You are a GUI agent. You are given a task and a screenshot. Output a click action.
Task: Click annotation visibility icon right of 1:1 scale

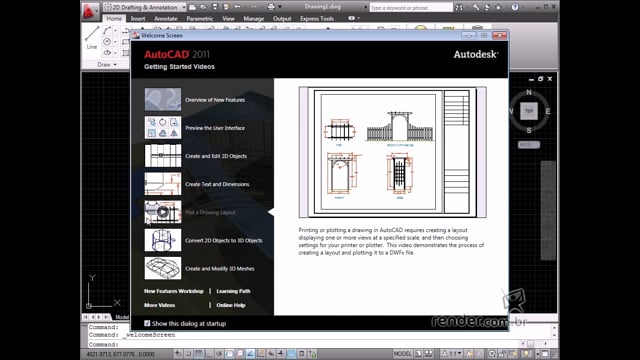tap(469, 354)
